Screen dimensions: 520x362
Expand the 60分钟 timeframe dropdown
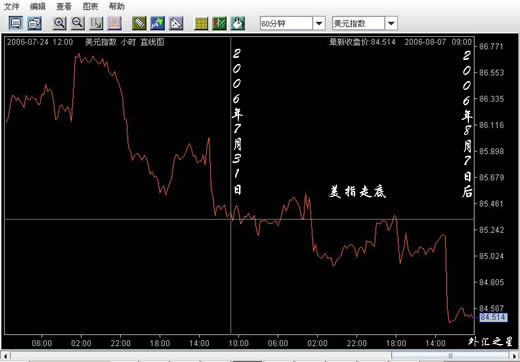319,23
